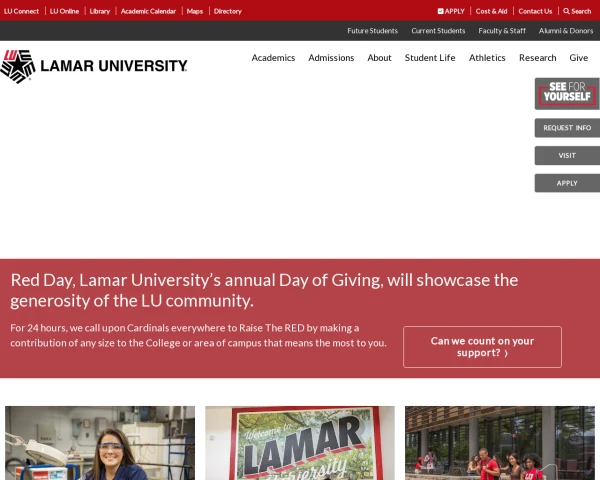Screen dimensions: 600x480
Task: Open the Cost & Aid link
Action: click(x=491, y=11)
